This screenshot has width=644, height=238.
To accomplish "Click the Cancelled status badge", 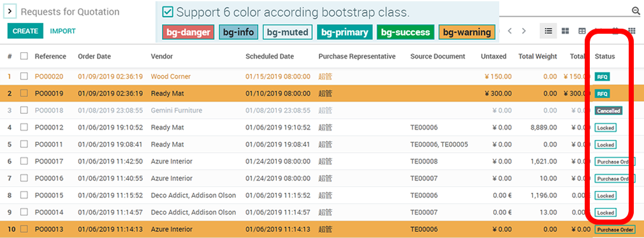I will point(608,111).
